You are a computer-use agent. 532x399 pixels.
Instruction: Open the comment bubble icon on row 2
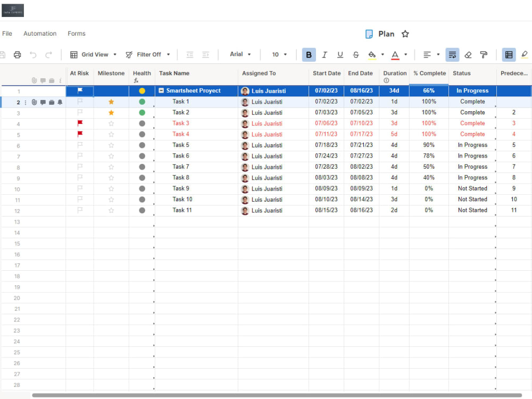tap(43, 102)
